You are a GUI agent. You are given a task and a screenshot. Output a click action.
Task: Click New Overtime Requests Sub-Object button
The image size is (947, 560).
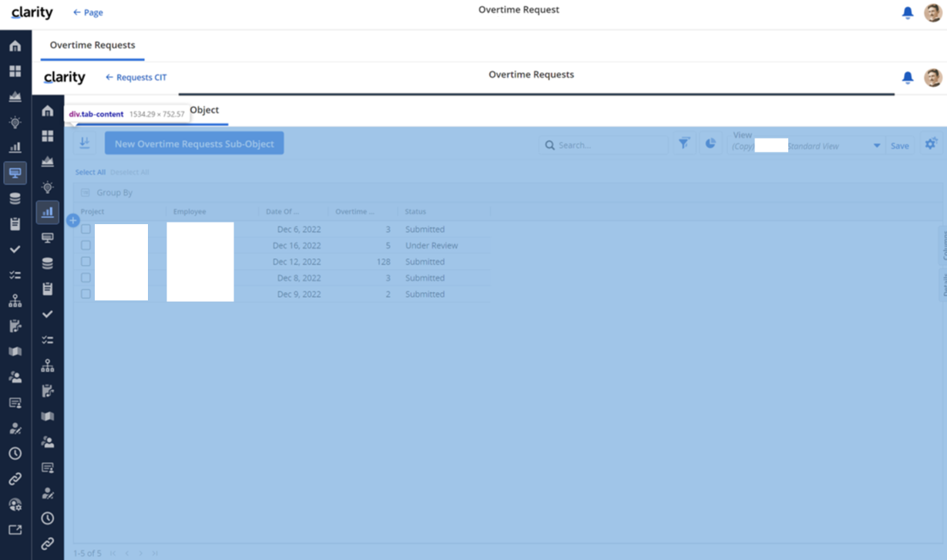pyautogui.click(x=194, y=144)
